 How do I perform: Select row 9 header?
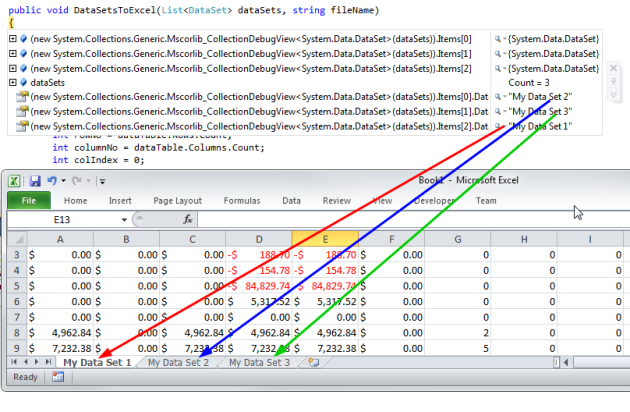17,348
